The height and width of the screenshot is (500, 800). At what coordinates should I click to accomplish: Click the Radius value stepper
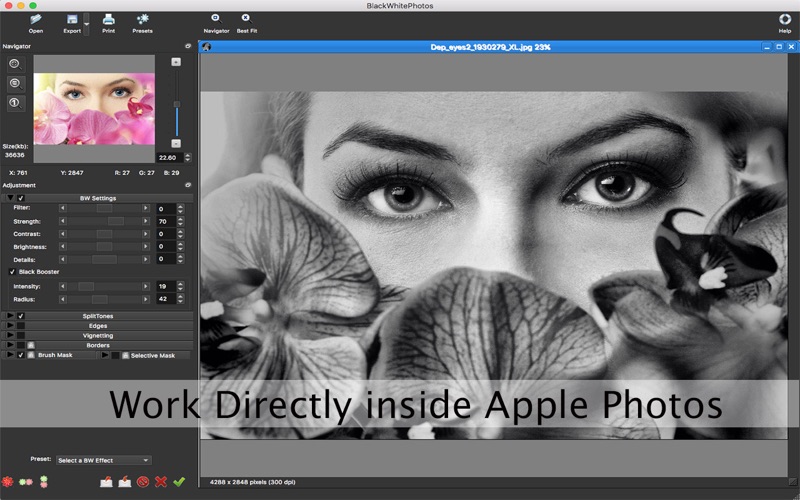[x=181, y=299]
